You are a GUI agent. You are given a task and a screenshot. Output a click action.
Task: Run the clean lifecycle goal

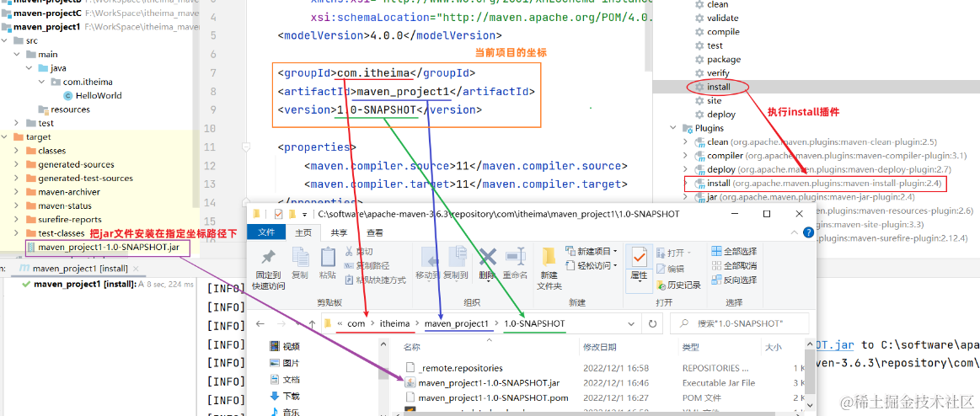pos(717,4)
